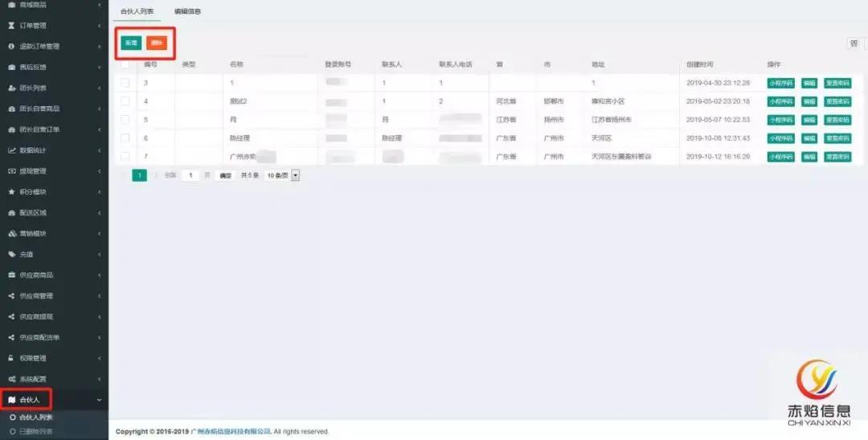Click the orange 删除 button
Screen dimensions: 868x440
pos(157,43)
